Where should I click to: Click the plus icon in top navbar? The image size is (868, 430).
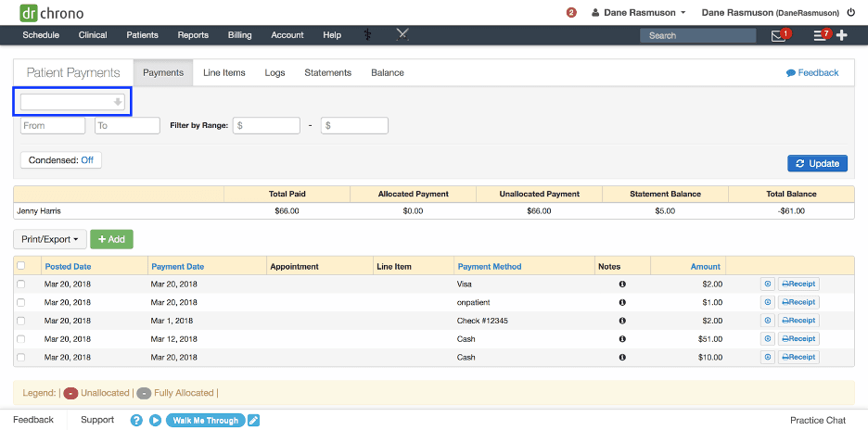coord(842,35)
